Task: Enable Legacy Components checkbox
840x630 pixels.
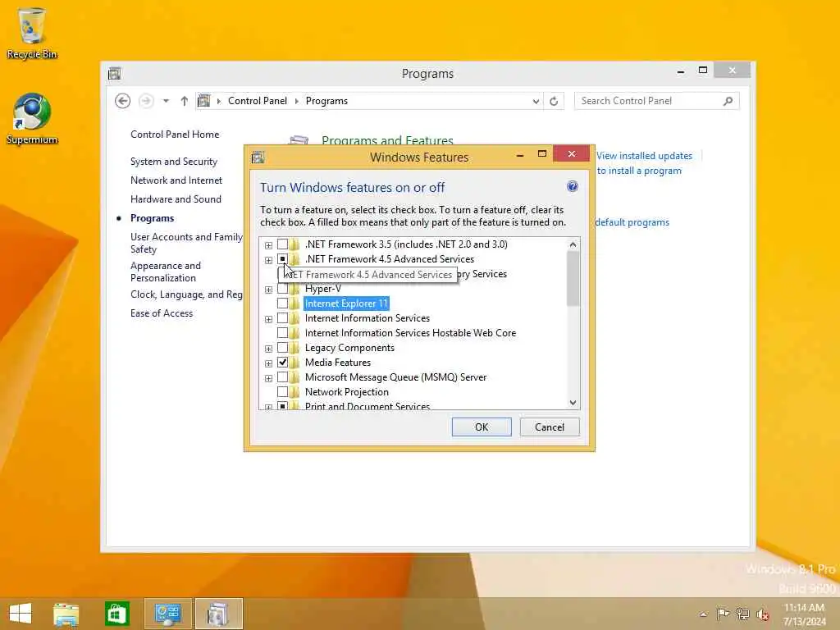Action: tap(282, 348)
